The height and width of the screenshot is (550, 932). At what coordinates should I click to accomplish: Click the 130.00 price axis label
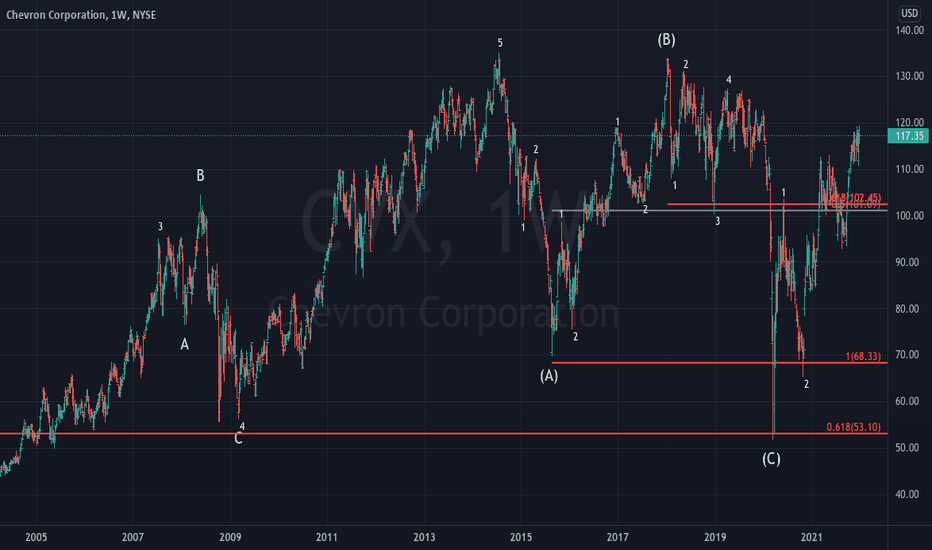(x=909, y=76)
